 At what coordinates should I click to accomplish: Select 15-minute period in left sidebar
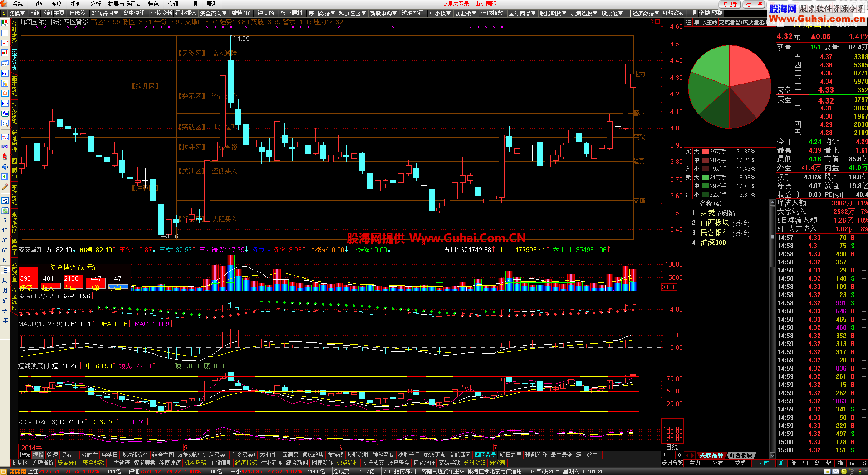5,230
